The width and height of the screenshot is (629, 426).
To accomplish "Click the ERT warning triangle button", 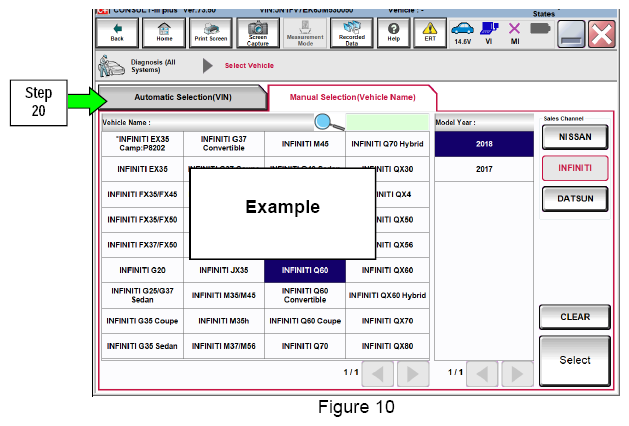I will [x=430, y=32].
